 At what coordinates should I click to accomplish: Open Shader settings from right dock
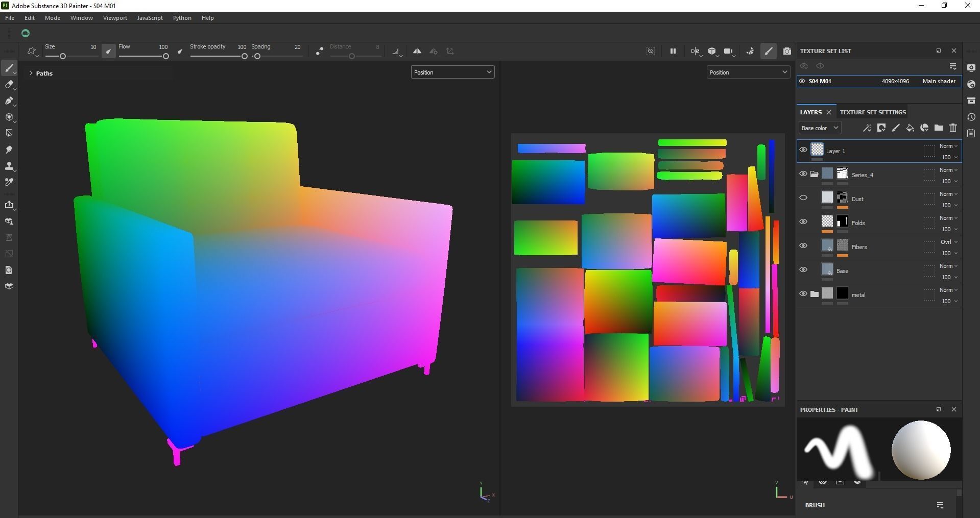[x=971, y=84]
